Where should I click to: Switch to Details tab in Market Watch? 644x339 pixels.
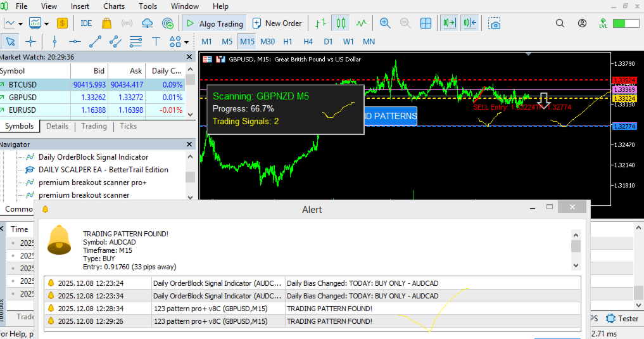[x=57, y=126]
